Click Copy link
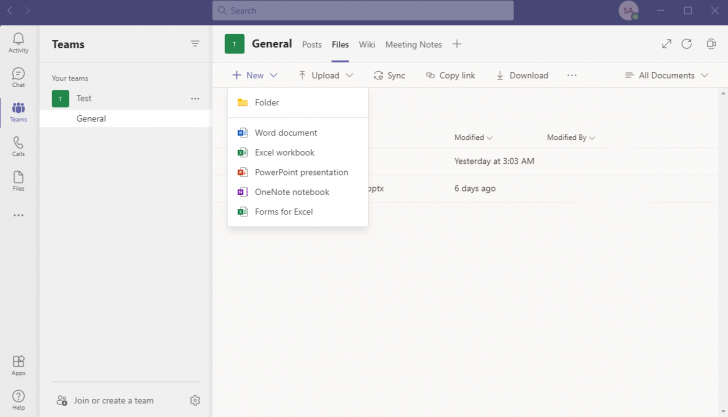 (450, 75)
